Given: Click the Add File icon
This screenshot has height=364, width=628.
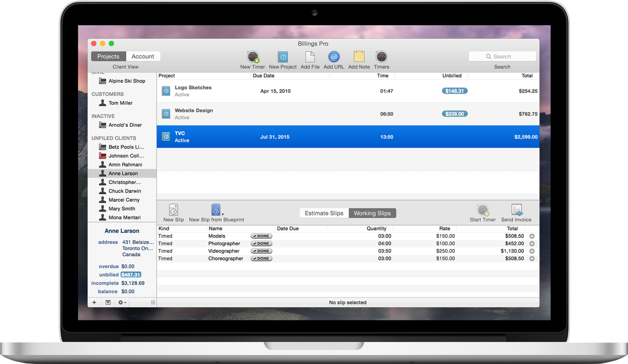Looking at the screenshot, I should coord(310,56).
